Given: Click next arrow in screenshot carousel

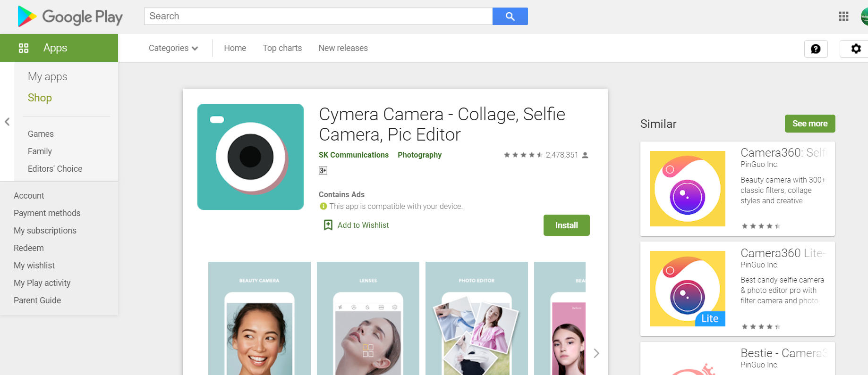Looking at the screenshot, I should point(596,353).
